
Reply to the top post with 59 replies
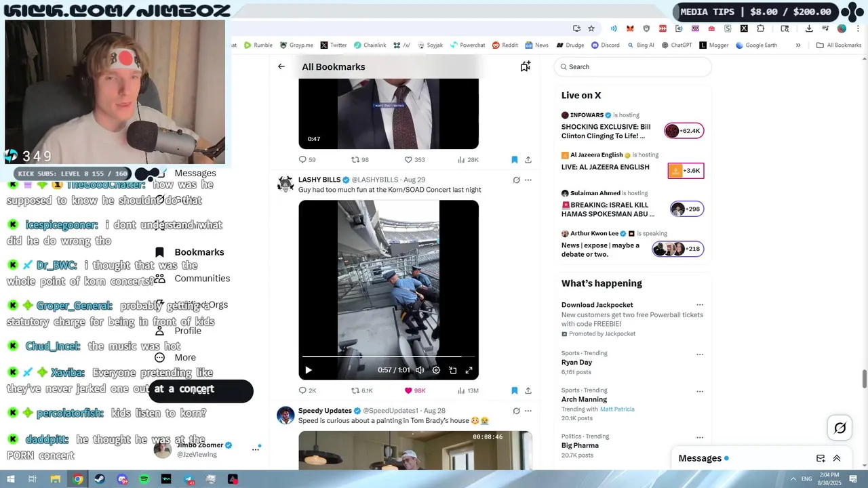pyautogui.click(x=307, y=160)
